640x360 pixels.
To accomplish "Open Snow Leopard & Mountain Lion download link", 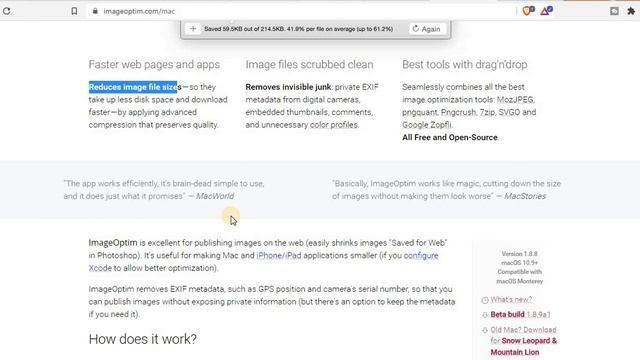I will [x=523, y=346].
